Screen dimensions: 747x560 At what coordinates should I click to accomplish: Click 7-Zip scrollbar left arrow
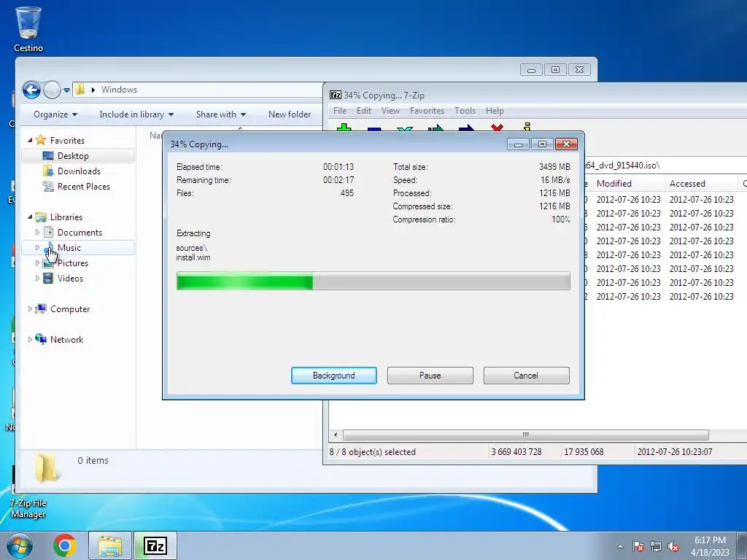[x=336, y=435]
